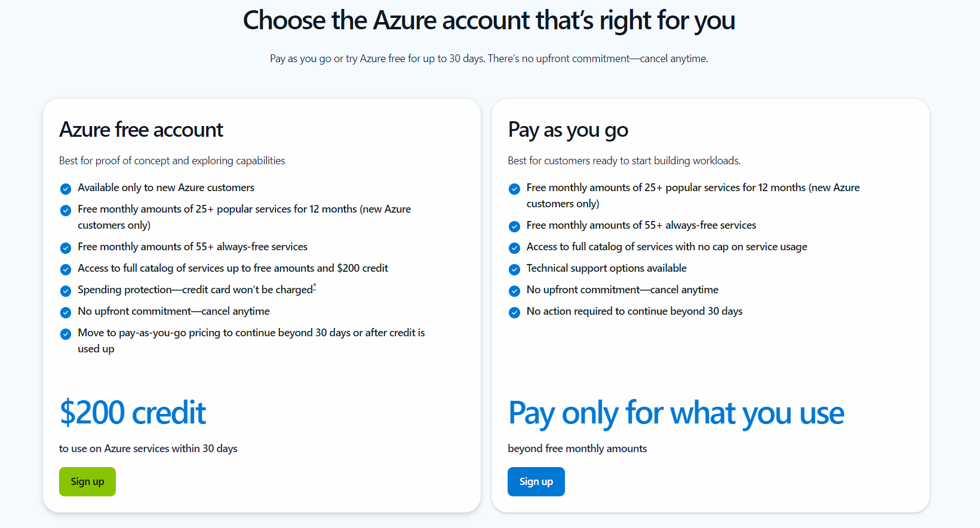
Task: Open the footnote via the asterisk after 'won't be charged'
Action: tap(315, 286)
